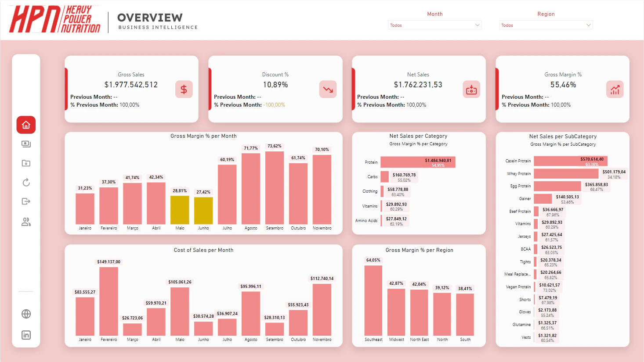Select the Midwest bar in Gross Margin per Region
Viewport: 644px width, 362px height.
pyautogui.click(x=396, y=312)
